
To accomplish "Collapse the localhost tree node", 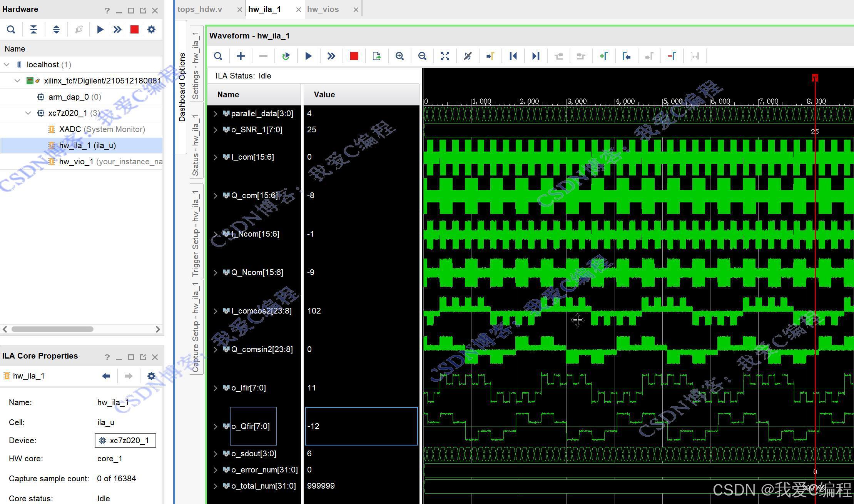I will [7, 65].
